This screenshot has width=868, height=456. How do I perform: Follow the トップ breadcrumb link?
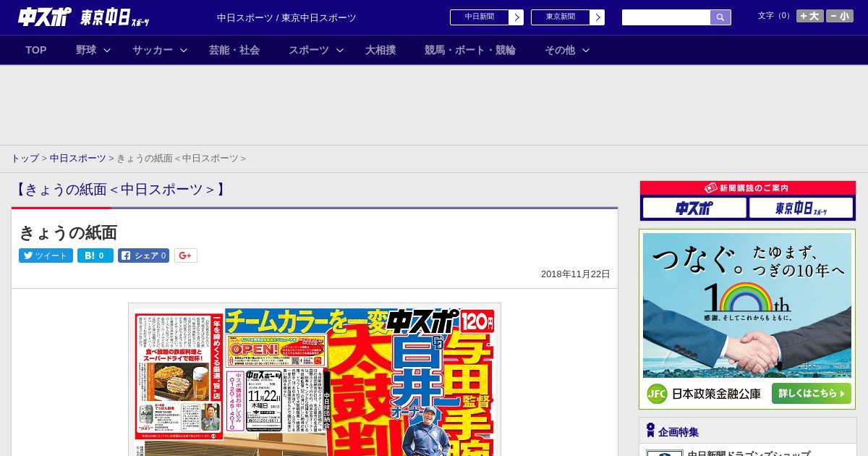coord(25,158)
